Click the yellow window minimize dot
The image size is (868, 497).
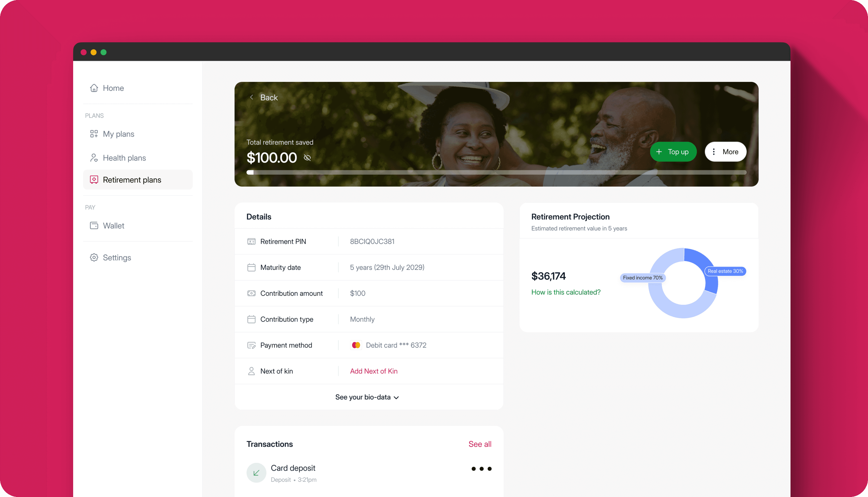coord(93,52)
